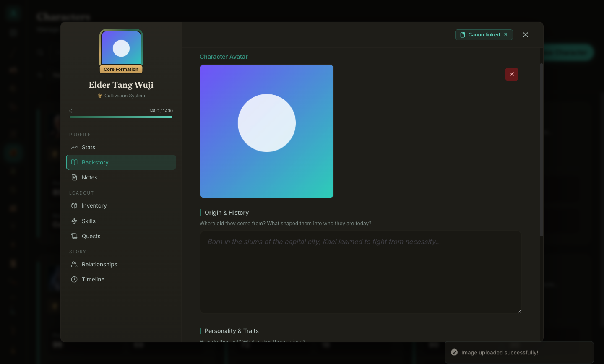Click the '1400 / 1400' Qi value

(161, 111)
